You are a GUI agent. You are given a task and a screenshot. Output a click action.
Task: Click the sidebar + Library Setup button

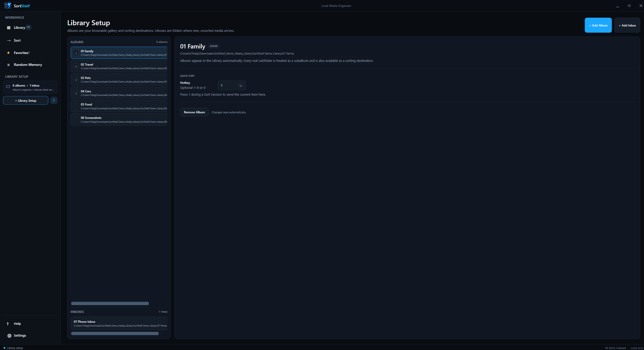click(26, 100)
